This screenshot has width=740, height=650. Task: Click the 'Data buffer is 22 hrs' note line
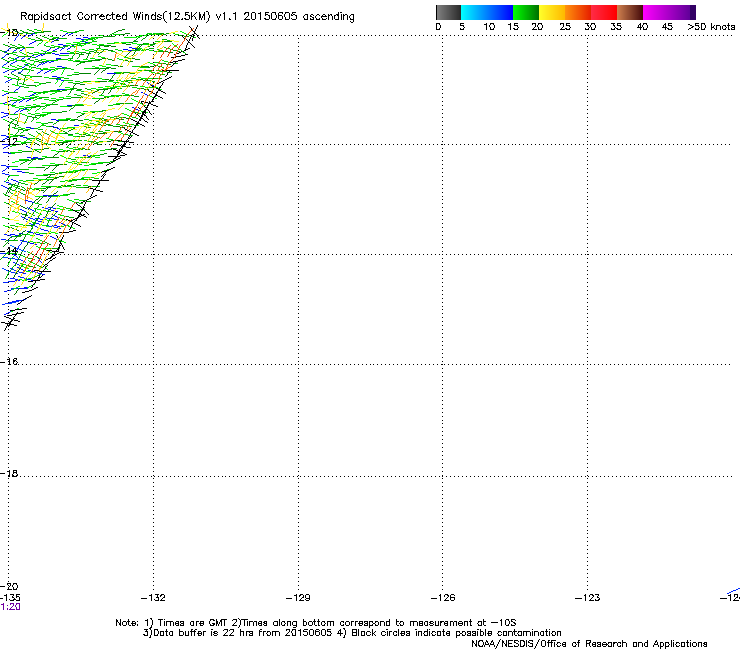tap(352, 633)
